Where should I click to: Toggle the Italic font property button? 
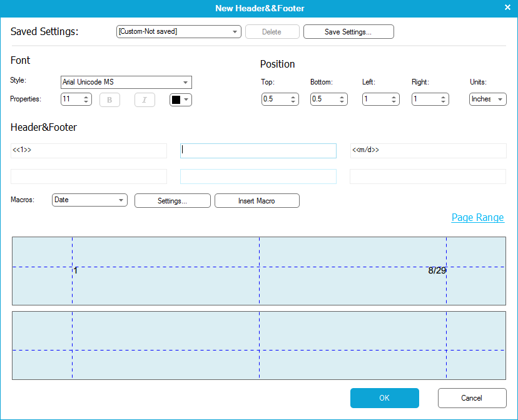(x=145, y=100)
